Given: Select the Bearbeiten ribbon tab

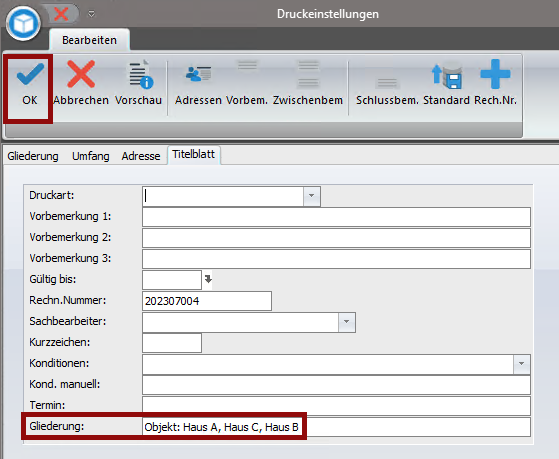Looking at the screenshot, I should tap(89, 40).
